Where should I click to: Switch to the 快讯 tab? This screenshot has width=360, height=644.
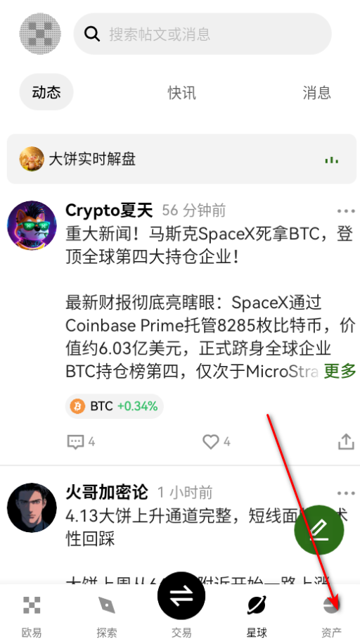[x=181, y=92]
